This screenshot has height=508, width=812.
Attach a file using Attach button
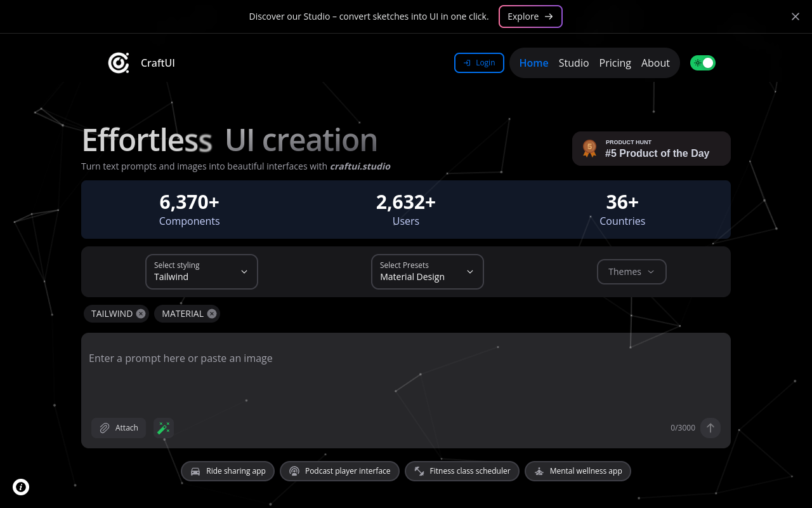click(119, 428)
